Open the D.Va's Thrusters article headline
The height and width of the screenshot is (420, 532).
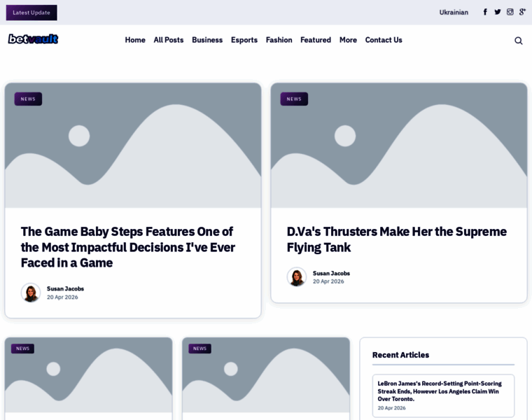pyautogui.click(x=397, y=239)
